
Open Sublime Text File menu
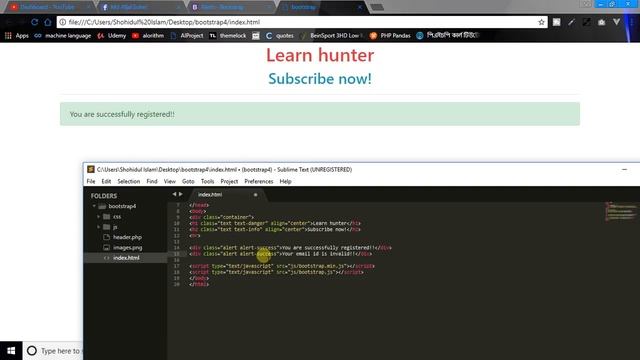(91, 181)
